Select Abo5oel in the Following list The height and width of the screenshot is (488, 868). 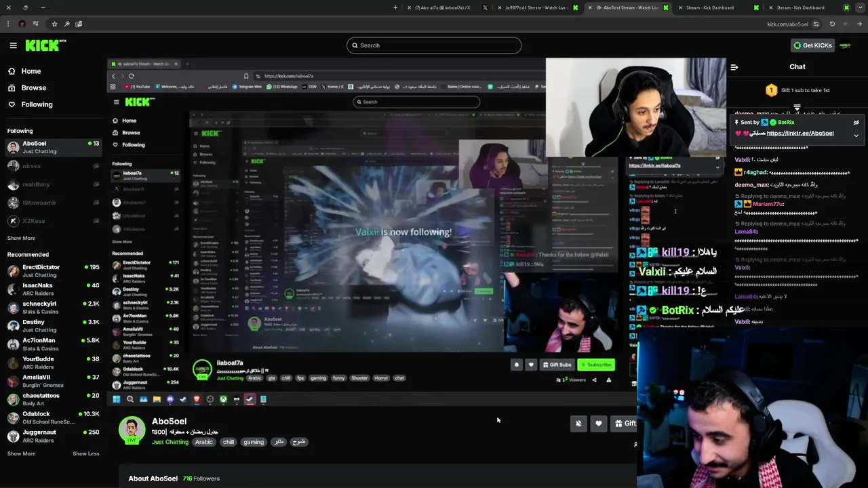click(53, 147)
